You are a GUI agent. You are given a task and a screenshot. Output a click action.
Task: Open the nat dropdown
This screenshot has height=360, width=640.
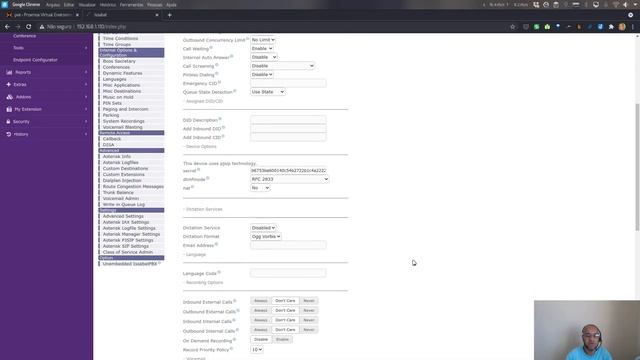click(x=260, y=188)
